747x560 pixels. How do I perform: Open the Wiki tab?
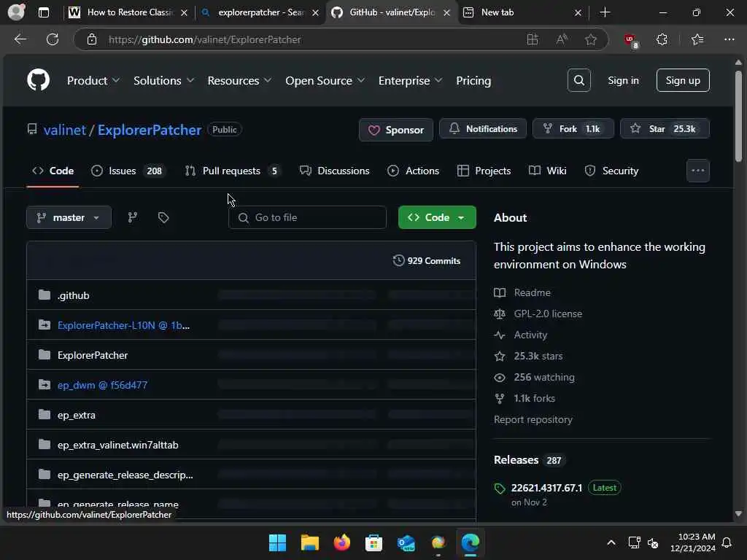point(547,171)
